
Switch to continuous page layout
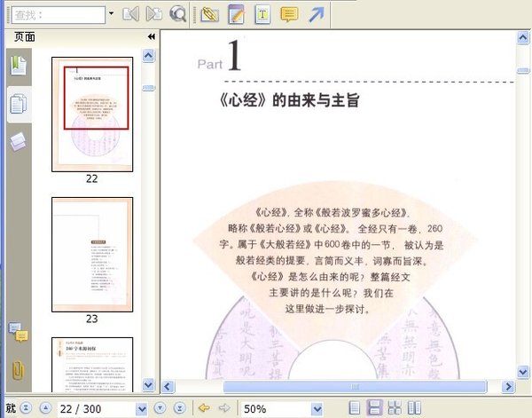(374, 408)
